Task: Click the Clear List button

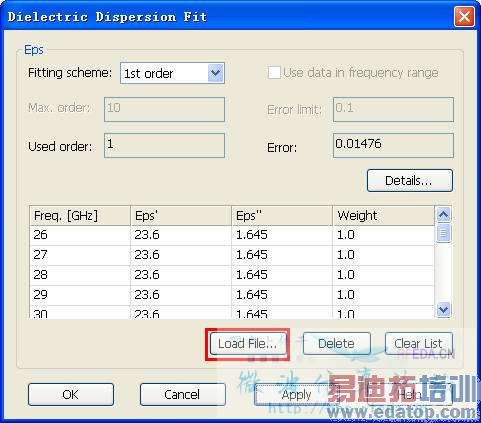Action: [x=419, y=344]
